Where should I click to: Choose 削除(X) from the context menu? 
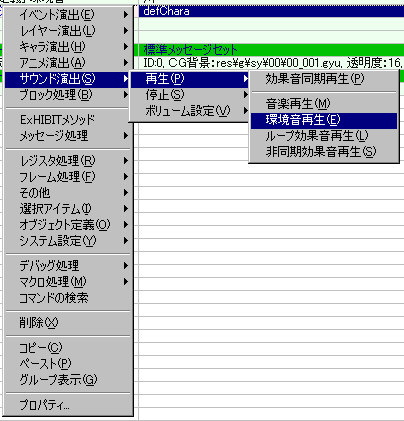68,322
